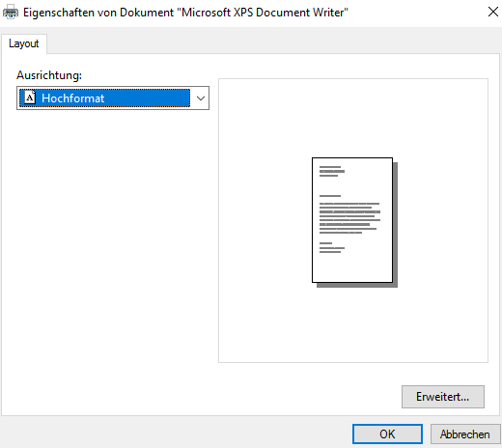Click body text lines in page preview

pyautogui.click(x=349, y=218)
